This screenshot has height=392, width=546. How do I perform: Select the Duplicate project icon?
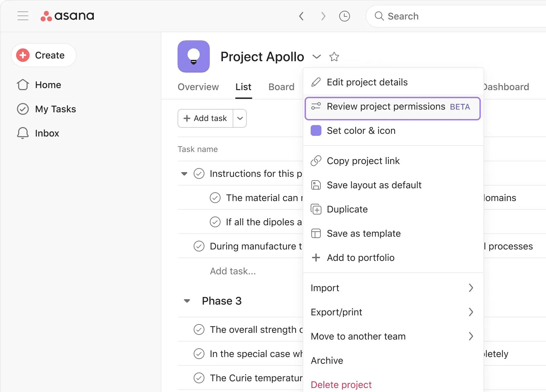(x=316, y=209)
